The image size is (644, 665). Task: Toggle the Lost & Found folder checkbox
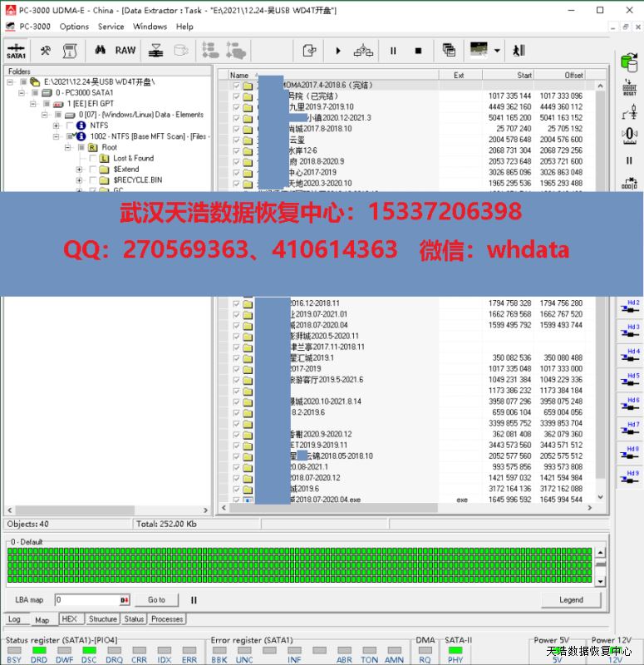click(91, 158)
